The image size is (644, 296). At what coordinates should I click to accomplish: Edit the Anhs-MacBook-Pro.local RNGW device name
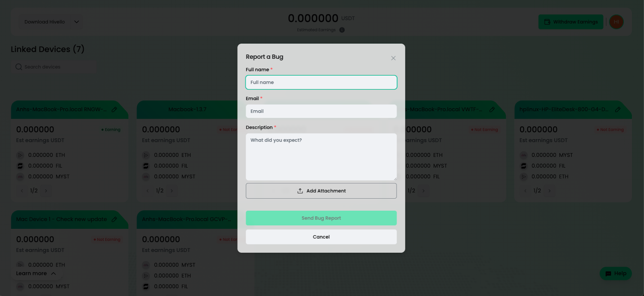pos(114,109)
